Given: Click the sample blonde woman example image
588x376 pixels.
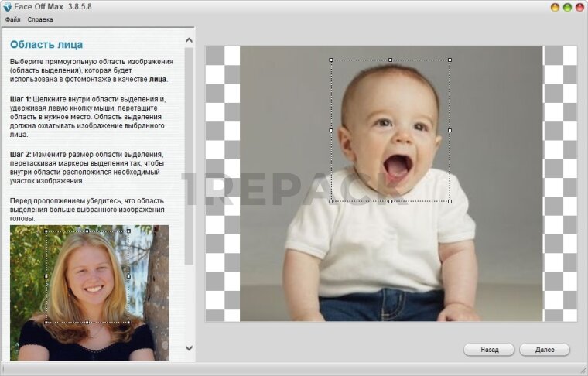Looking at the screenshot, I should point(89,292).
